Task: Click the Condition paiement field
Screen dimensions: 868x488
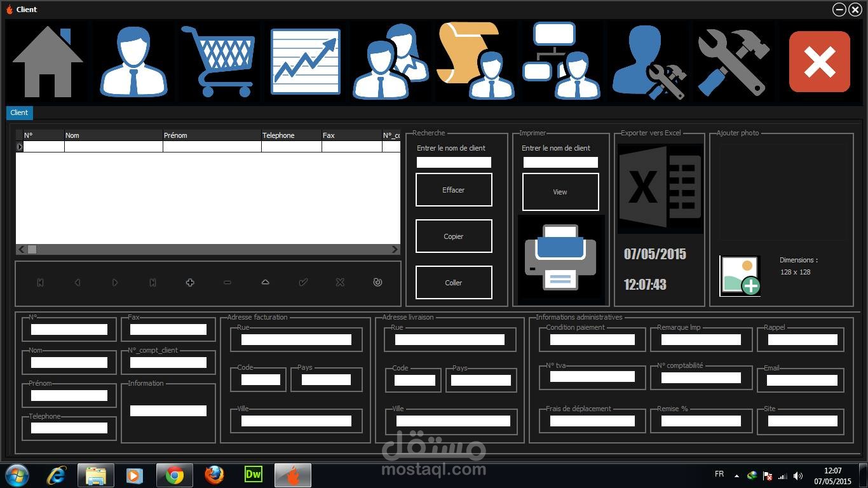Action: 592,340
